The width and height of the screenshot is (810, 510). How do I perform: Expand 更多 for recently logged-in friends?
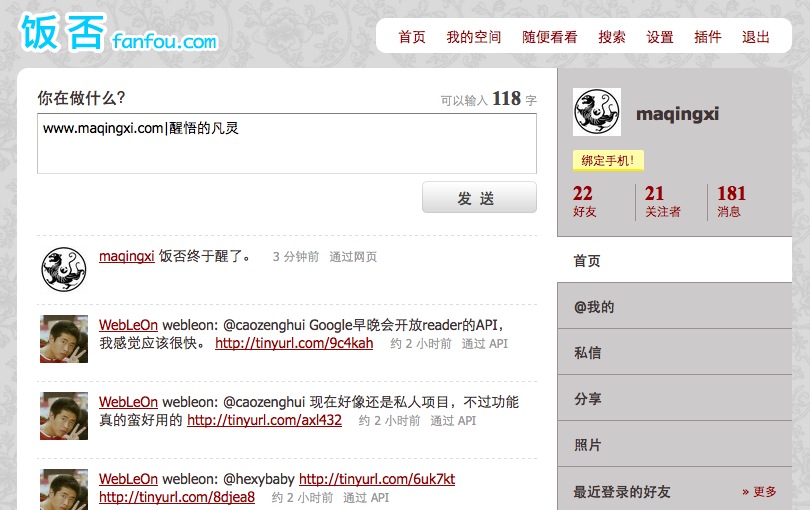(x=759, y=491)
